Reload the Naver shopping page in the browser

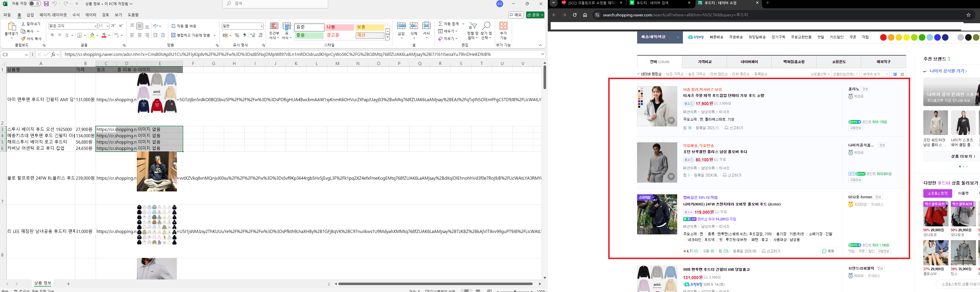(x=574, y=15)
